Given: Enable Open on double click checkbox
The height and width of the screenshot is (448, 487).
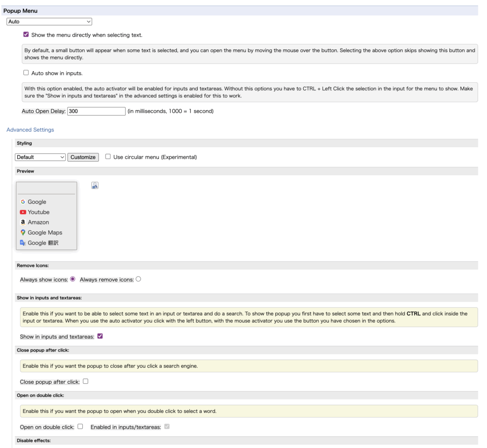Looking at the screenshot, I should [x=80, y=427].
